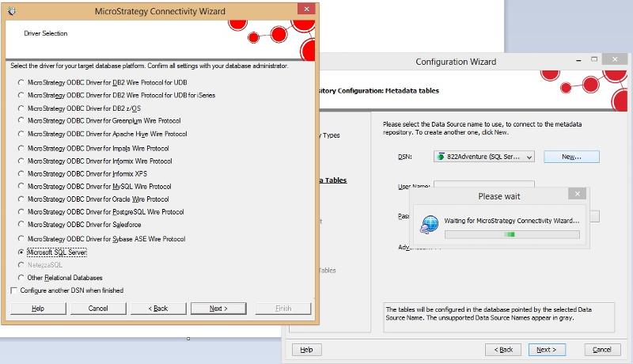Pick the Salesforce ODBC driver
The width and height of the screenshot is (633, 364).
click(x=21, y=224)
